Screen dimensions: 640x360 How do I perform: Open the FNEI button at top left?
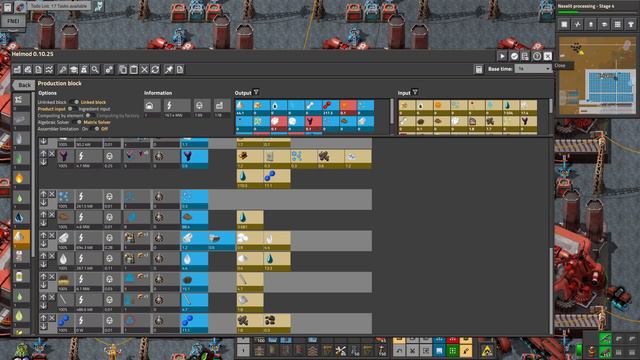pos(13,21)
